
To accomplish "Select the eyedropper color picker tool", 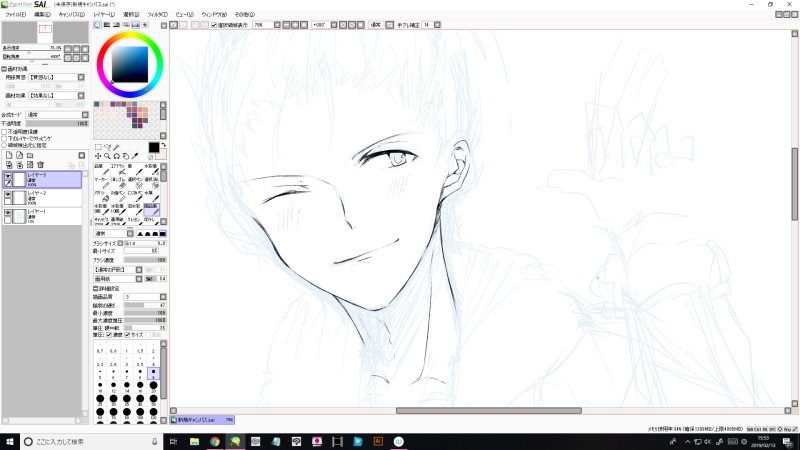I will (135, 156).
